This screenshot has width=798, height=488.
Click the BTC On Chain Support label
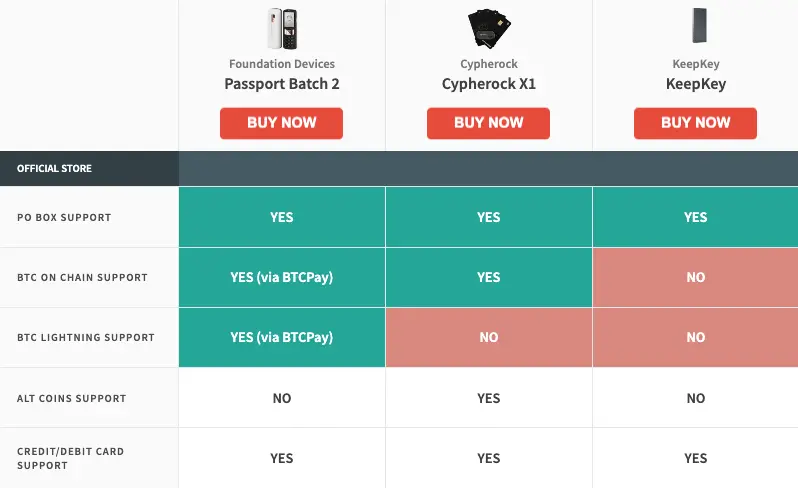click(82, 277)
